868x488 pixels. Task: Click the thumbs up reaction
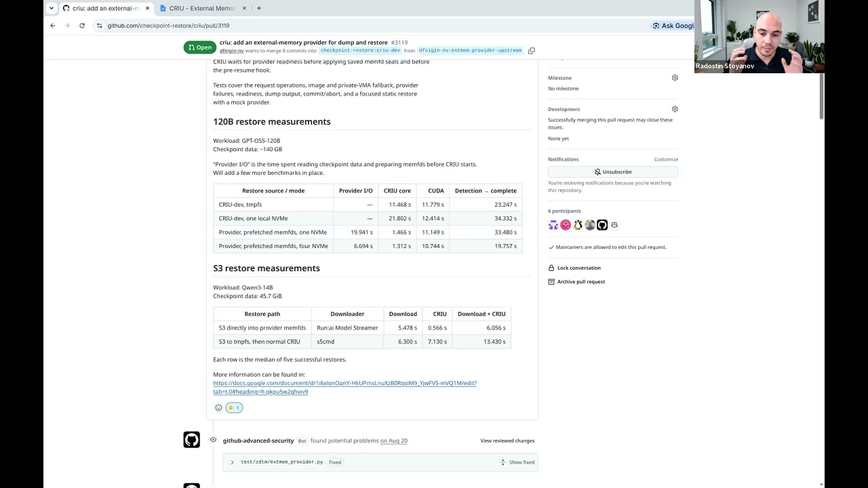click(x=234, y=407)
